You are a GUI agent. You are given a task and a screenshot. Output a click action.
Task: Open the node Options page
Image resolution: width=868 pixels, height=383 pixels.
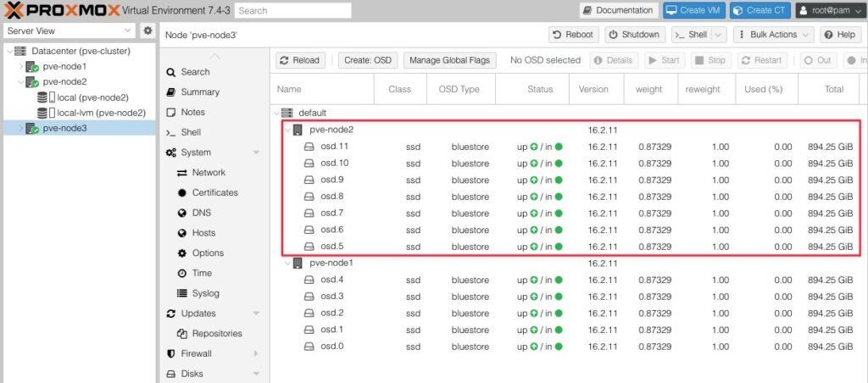click(x=209, y=253)
